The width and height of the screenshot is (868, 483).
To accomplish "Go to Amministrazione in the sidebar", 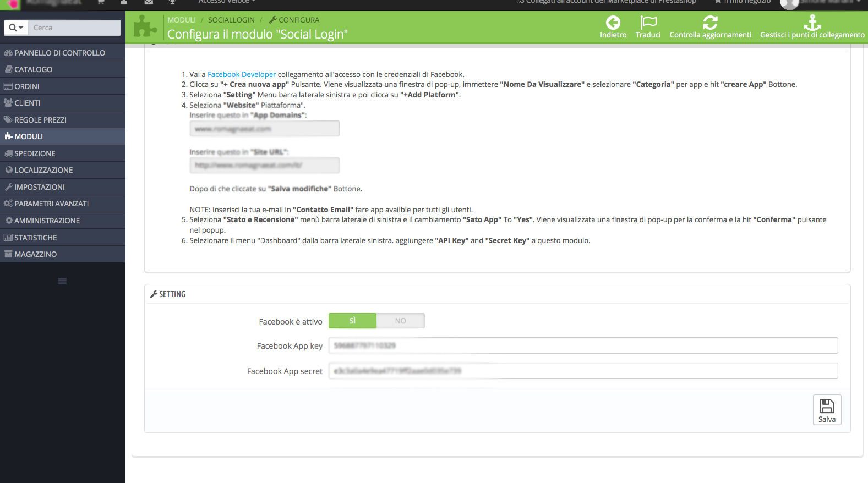I will coord(63,221).
